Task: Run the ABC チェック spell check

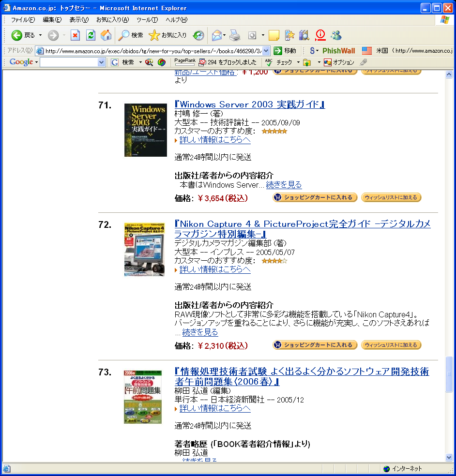Action: point(278,62)
